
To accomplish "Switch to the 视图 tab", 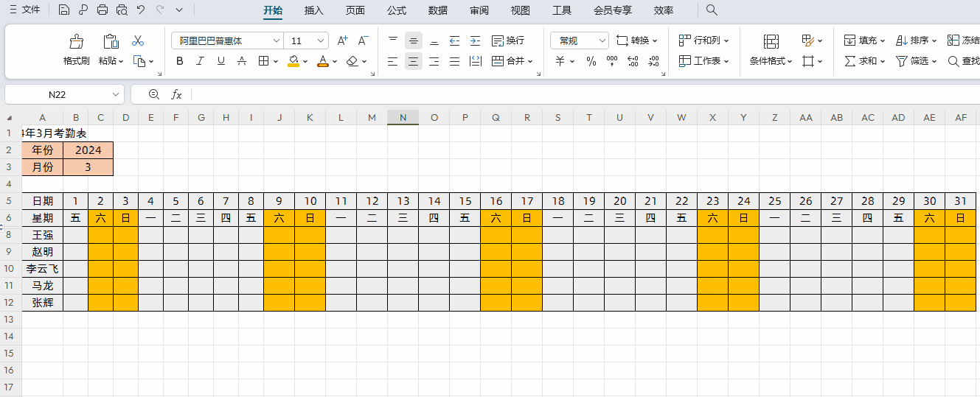I will click(521, 10).
